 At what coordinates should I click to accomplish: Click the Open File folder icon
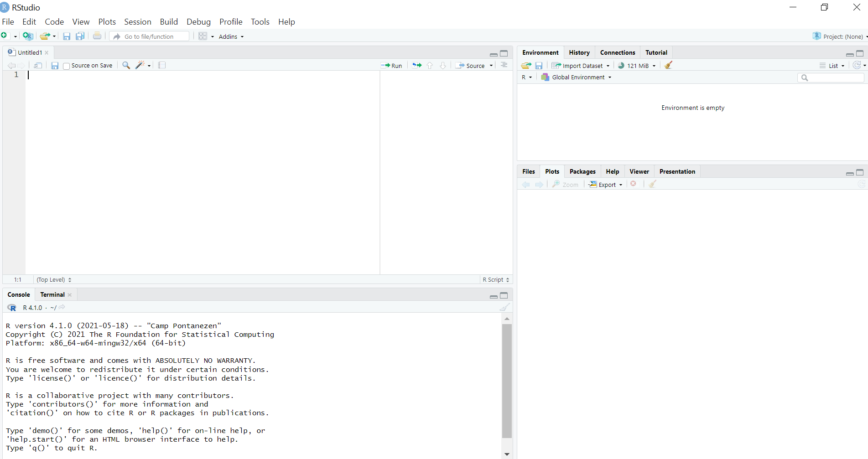pos(45,36)
